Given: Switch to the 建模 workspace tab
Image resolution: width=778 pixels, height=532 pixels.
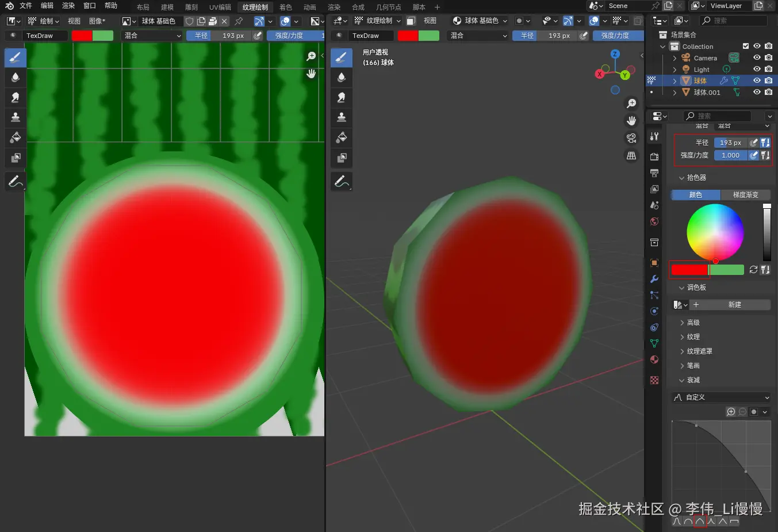Looking at the screenshot, I should click(x=167, y=7).
